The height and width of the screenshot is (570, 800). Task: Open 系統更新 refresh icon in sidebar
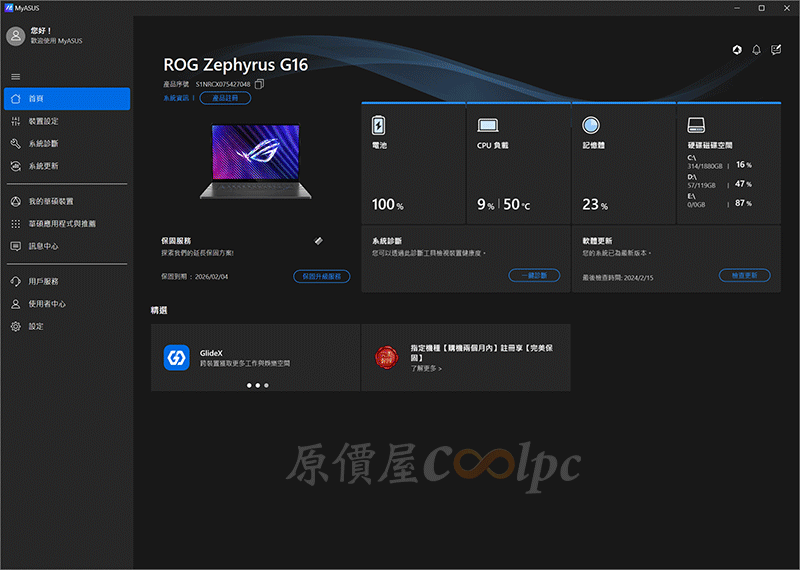16,166
